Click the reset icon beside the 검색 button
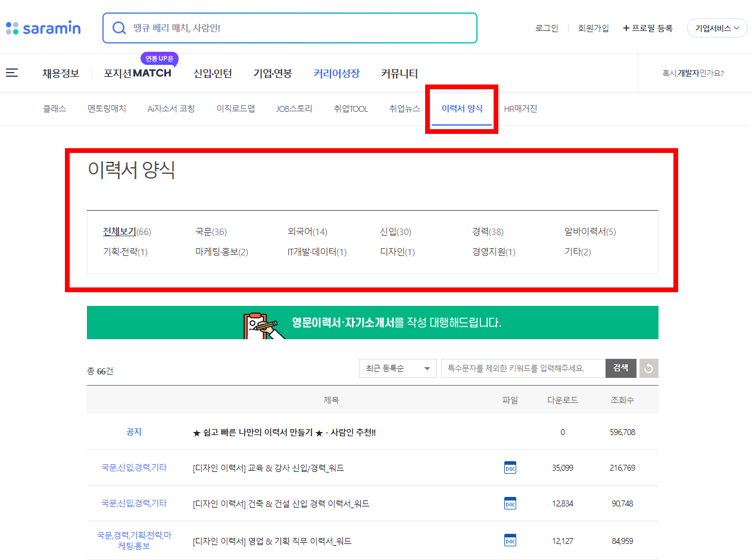This screenshot has width=752, height=560. (648, 368)
